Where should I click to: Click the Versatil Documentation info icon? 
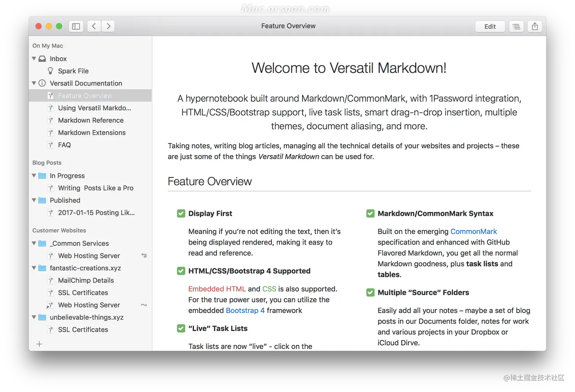pos(42,83)
